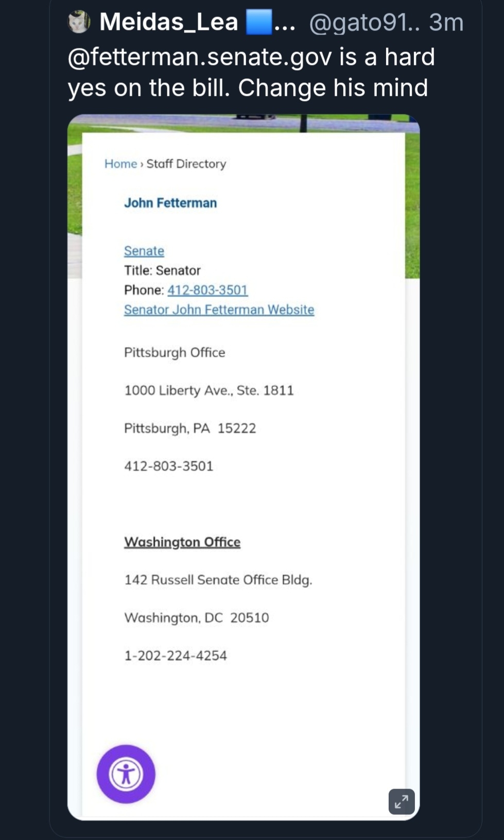Tap the cat profile avatar
The width and height of the screenshot is (504, 840).
tap(79, 22)
